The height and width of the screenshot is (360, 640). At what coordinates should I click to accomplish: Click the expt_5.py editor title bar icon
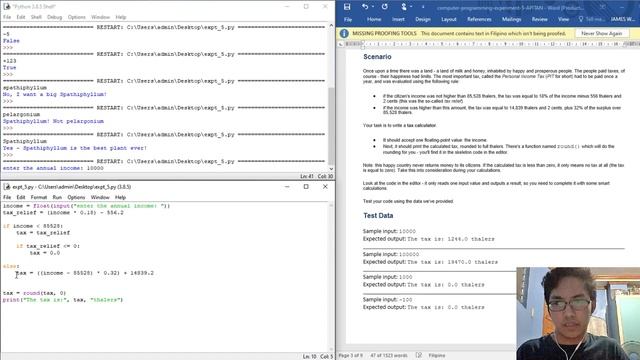(7, 187)
